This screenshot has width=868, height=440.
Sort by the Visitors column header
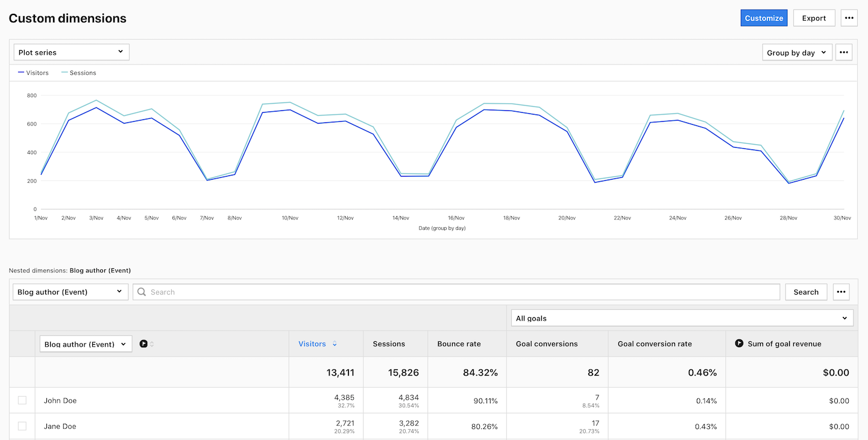point(312,344)
